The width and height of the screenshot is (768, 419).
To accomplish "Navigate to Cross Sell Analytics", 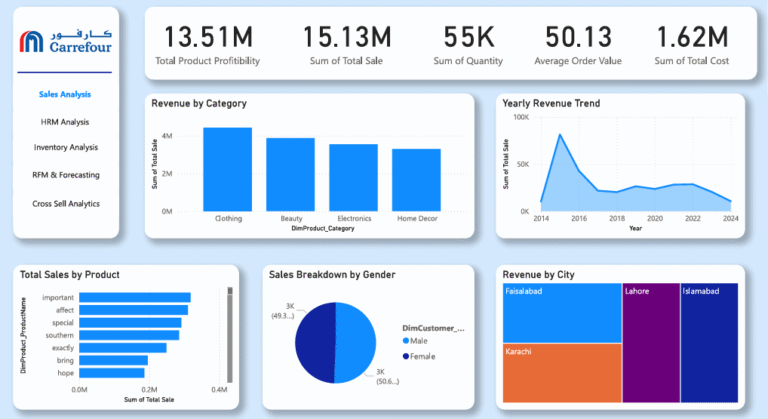I will [x=65, y=203].
